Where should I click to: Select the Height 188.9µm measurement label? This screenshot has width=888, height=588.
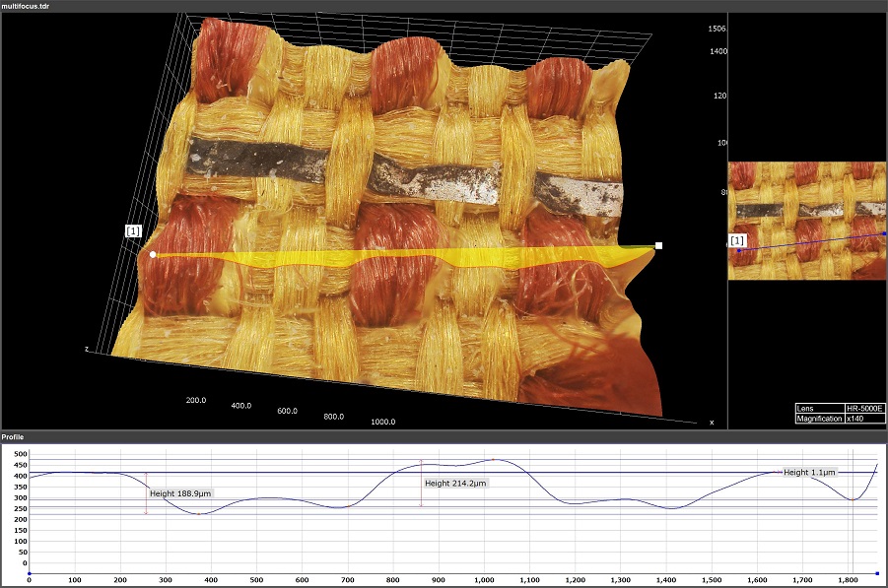[180, 493]
